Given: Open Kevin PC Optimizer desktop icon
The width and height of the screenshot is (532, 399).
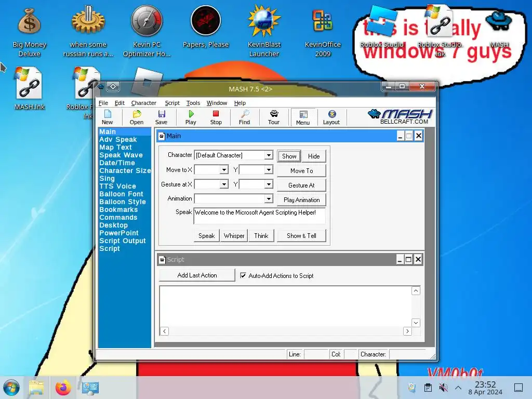Looking at the screenshot, I should click(x=147, y=32).
